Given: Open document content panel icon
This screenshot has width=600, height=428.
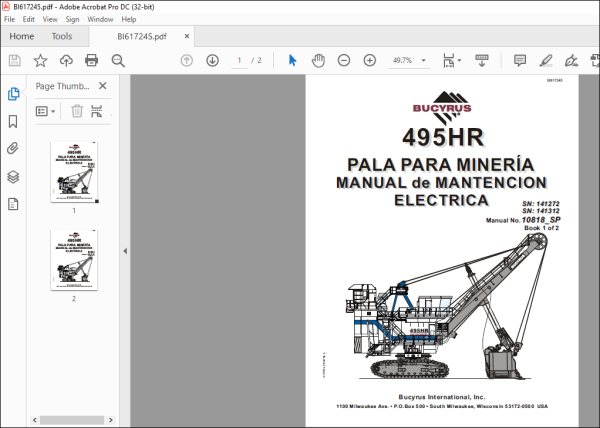Looking at the screenshot, I should [13, 204].
